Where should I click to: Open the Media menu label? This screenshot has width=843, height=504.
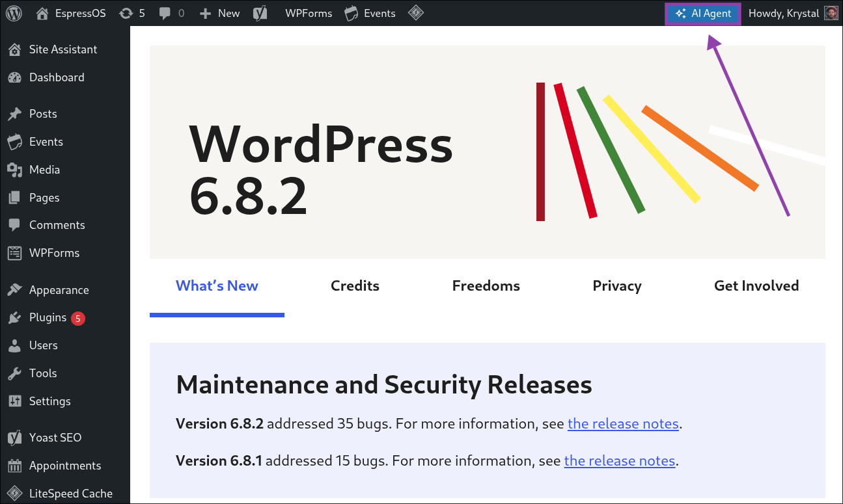pos(44,170)
